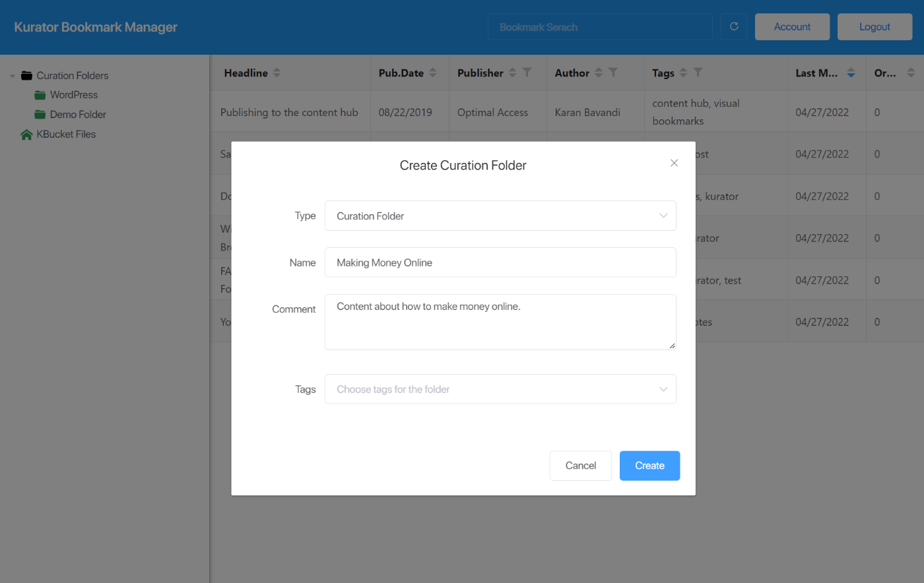Sort table by Pub.Date arrows

(x=432, y=73)
